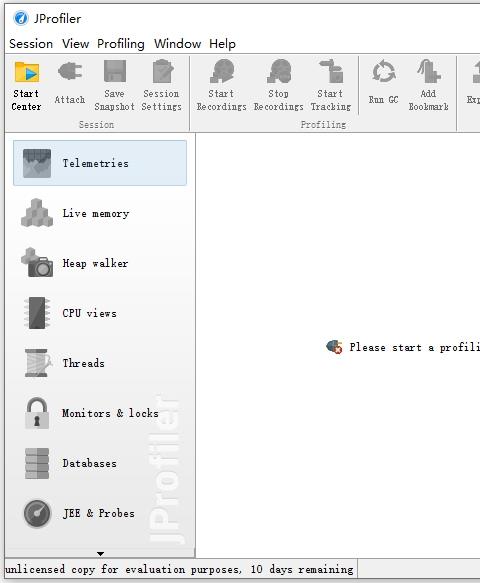Viewport: 480px width, 583px height.
Task: Click the Start Tracking icon
Action: pos(331,71)
